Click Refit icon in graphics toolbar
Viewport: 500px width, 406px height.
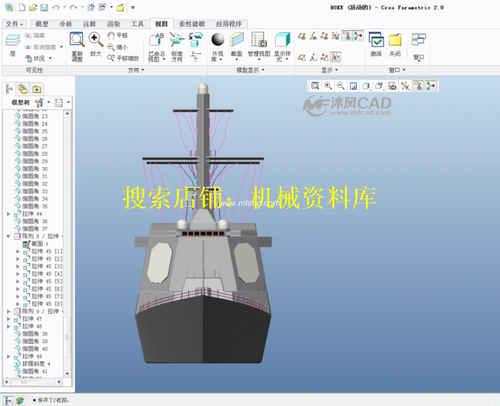tap(315, 86)
